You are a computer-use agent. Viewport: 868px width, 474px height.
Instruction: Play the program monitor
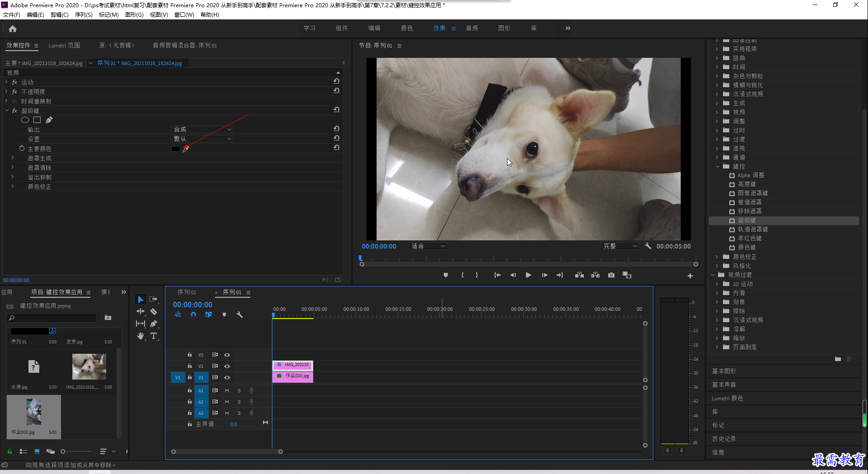528,275
